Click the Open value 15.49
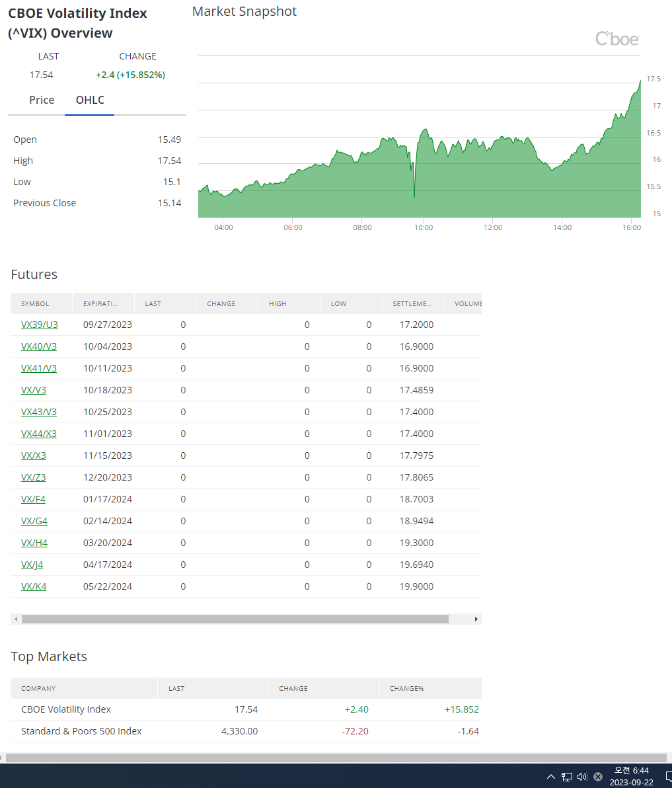Screen dimensions: 672x788 coord(169,139)
